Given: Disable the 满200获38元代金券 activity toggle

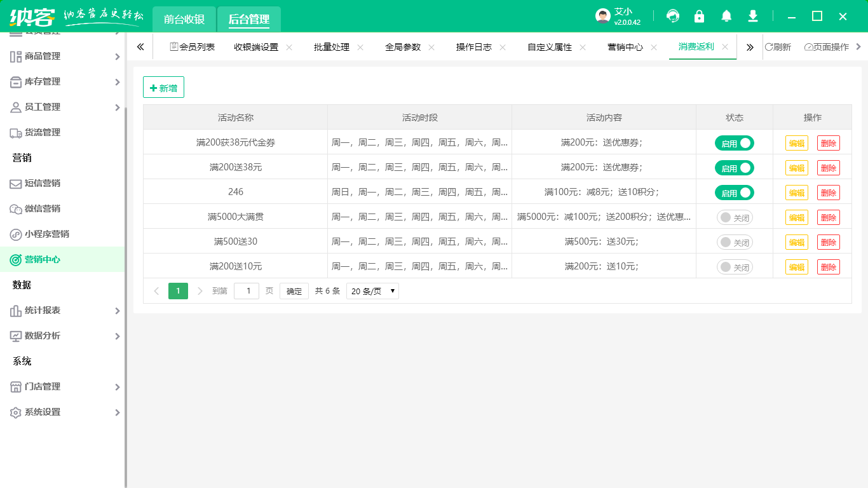Looking at the screenshot, I should [735, 143].
